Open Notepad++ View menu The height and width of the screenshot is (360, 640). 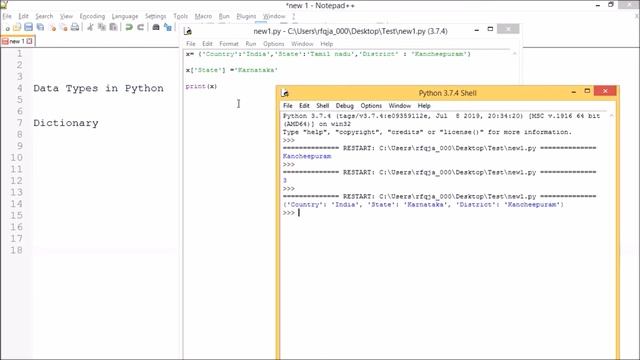pyautogui.click(x=66, y=16)
